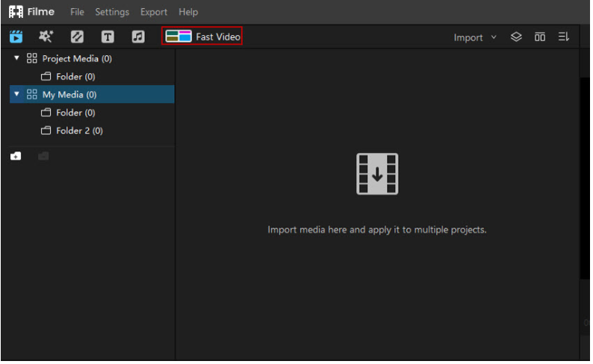The image size is (593, 364).
Task: Click the My Media grid icon
Action: [32, 94]
